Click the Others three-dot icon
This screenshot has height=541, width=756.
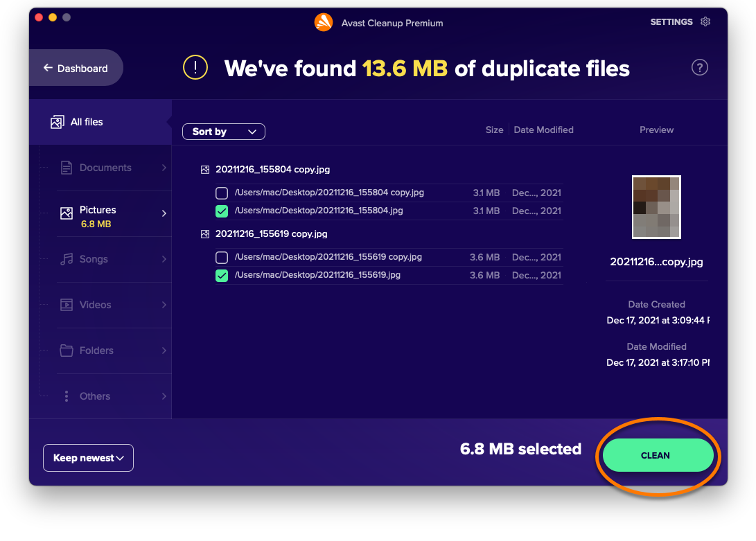point(67,396)
